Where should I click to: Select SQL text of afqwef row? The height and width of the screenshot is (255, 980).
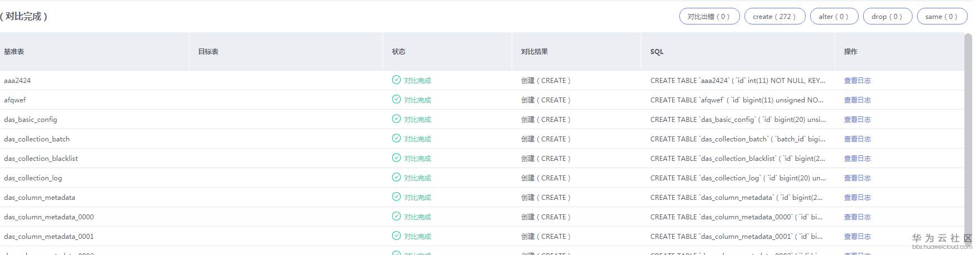[737, 100]
